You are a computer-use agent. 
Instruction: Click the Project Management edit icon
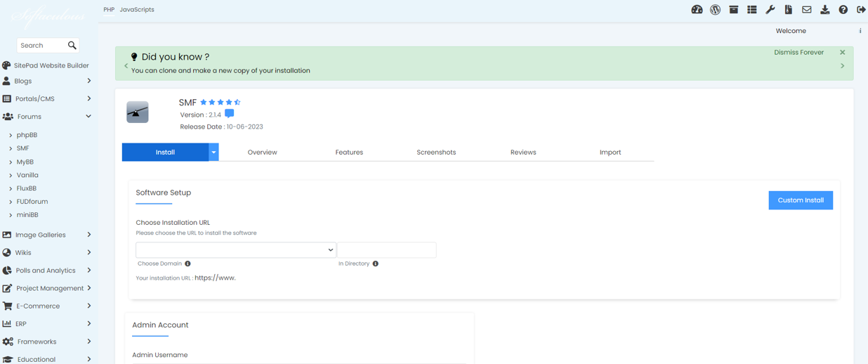[7, 288]
